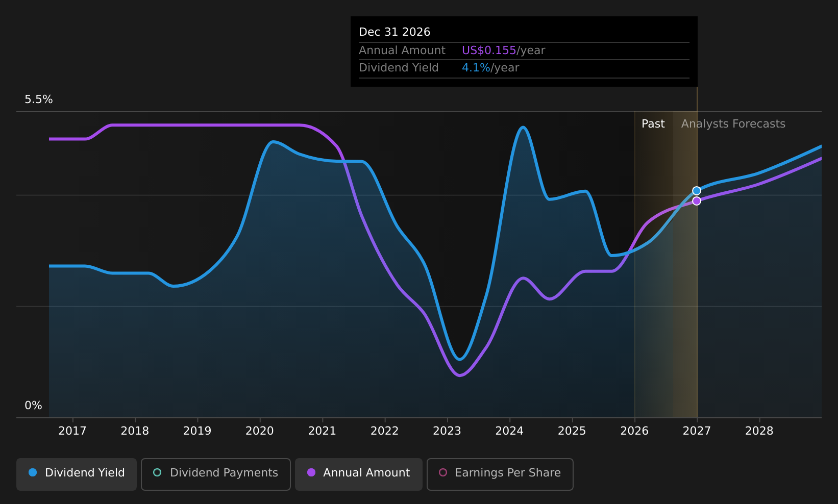Click the 4.1% dividend yield value

(476, 68)
